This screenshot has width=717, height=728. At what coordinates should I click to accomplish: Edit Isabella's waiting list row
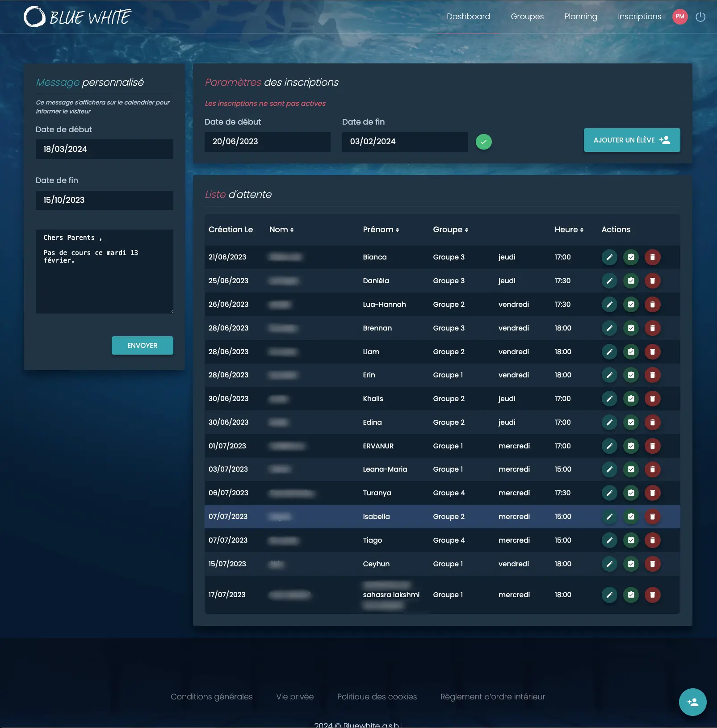(609, 517)
